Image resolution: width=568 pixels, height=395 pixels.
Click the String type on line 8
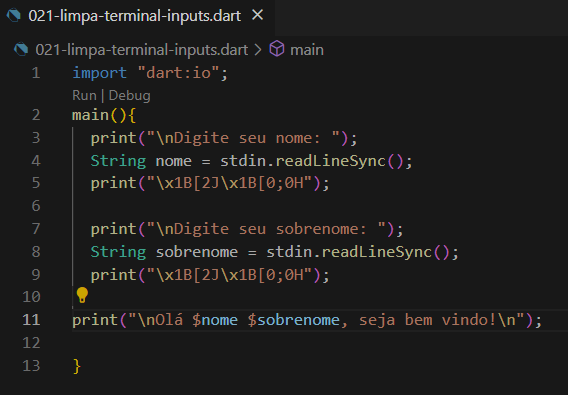118,252
